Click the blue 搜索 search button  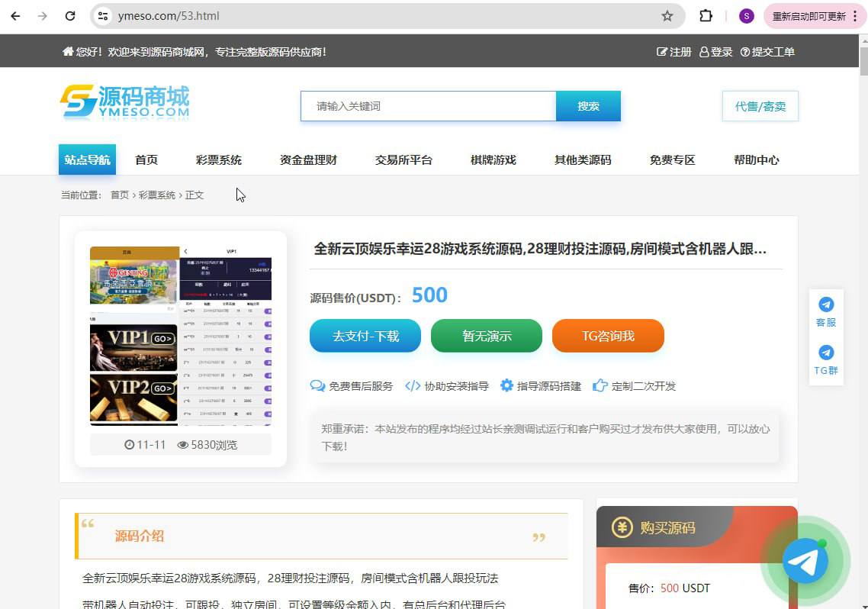click(588, 106)
